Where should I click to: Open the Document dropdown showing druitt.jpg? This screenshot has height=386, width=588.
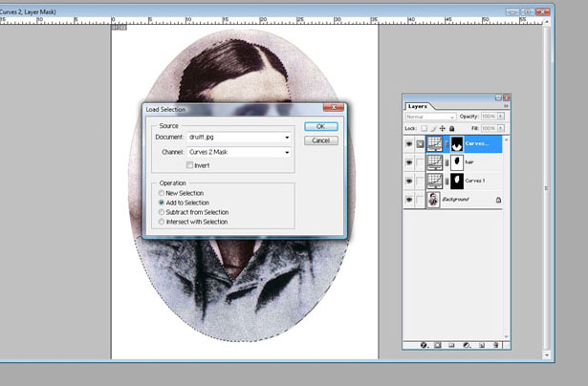pos(239,138)
